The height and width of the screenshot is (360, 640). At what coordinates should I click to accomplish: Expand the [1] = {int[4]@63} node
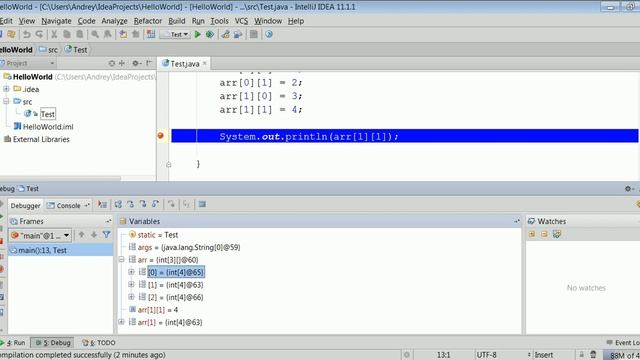click(x=131, y=284)
